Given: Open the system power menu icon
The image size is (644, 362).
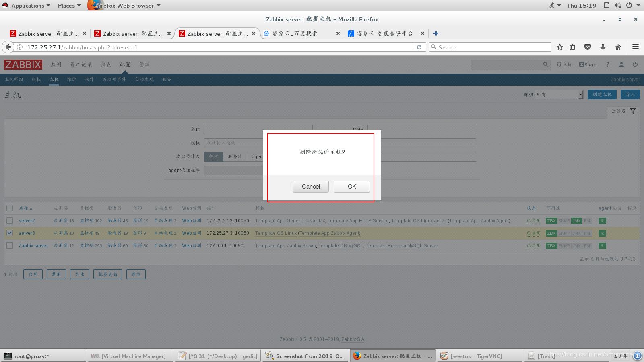Looking at the screenshot, I should coord(629,5).
